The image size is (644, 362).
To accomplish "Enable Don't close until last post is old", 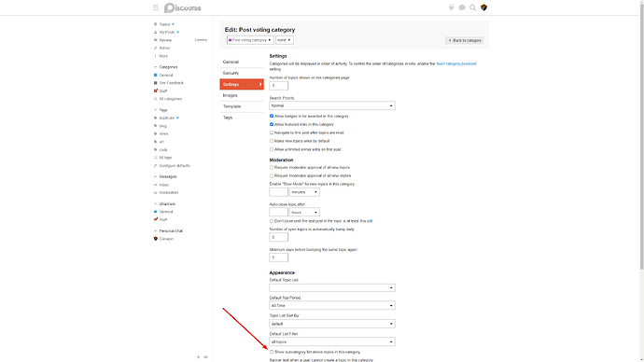I will [x=272, y=221].
